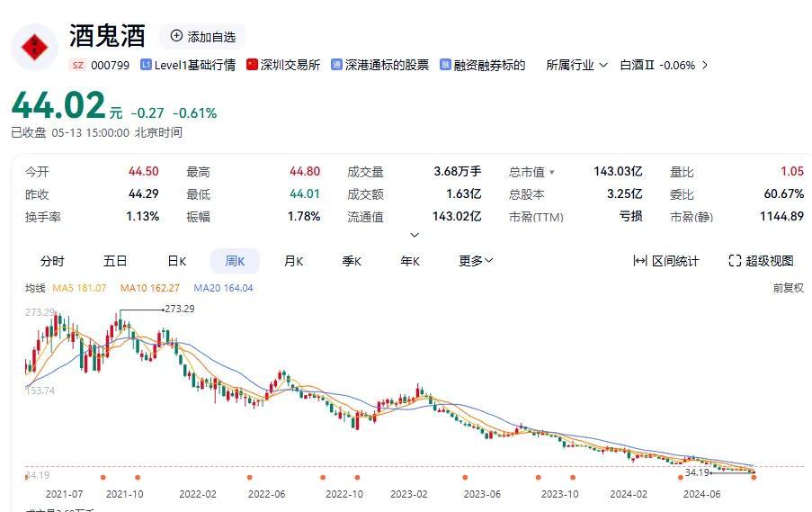
Task: Click event marker dot above 2023-06
Action: (x=465, y=477)
